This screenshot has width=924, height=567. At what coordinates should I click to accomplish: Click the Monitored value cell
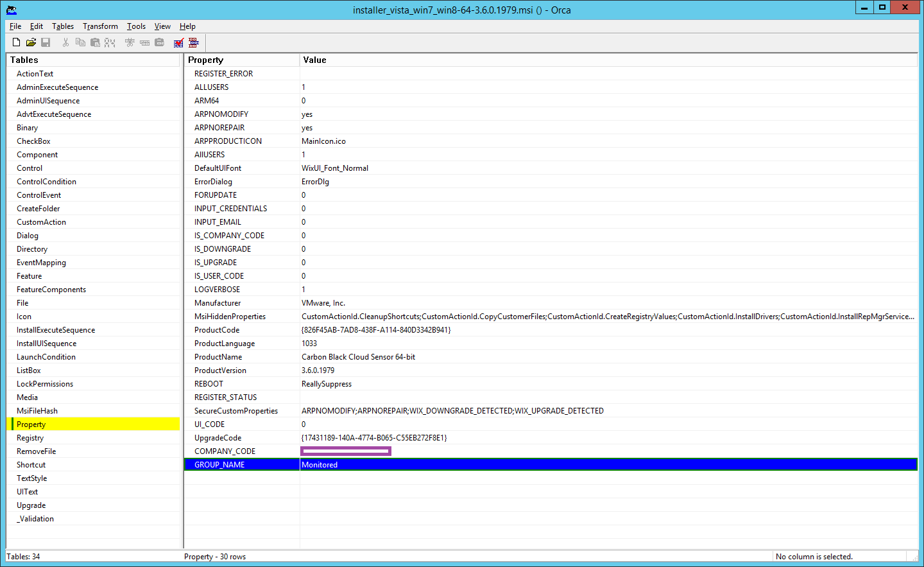[608, 465]
